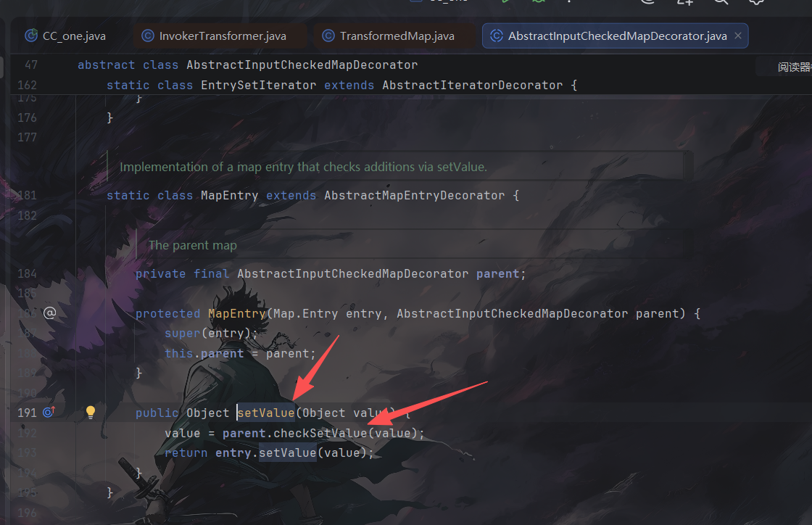
Task: Click the 'parent' field name on line 184
Action: tap(497, 273)
